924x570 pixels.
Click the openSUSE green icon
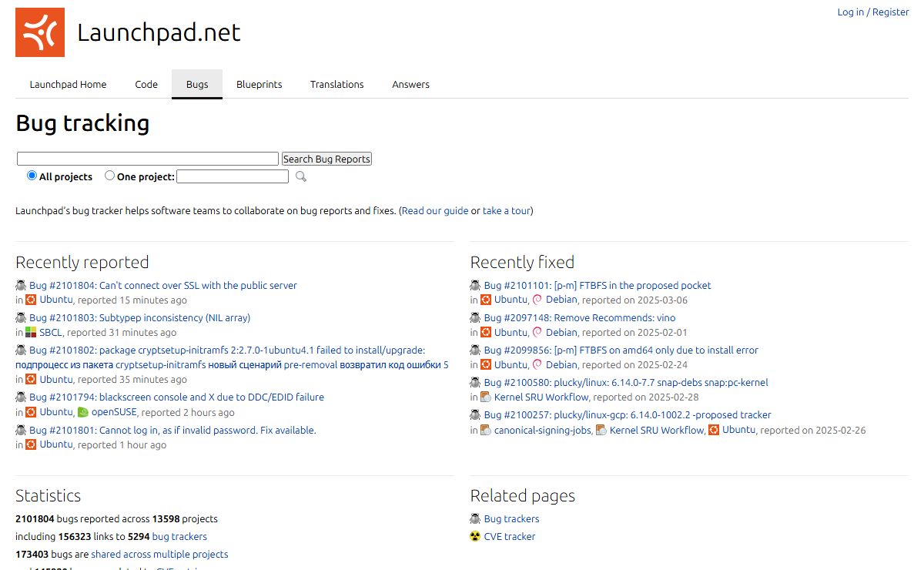(83, 412)
